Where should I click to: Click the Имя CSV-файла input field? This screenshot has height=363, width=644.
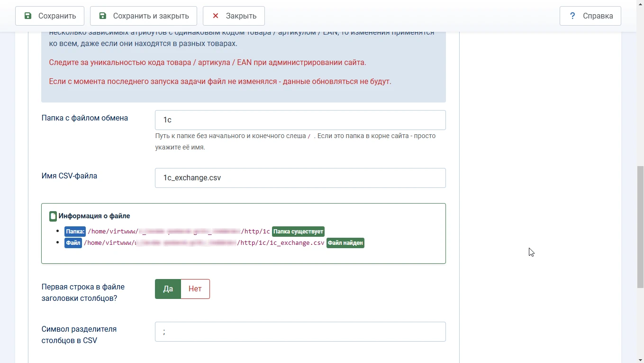[x=300, y=178]
